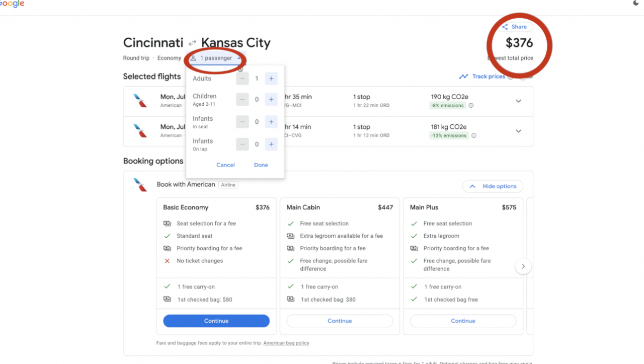Open the Round trip selector
Viewport: 644px width, 364px height.
(136, 58)
